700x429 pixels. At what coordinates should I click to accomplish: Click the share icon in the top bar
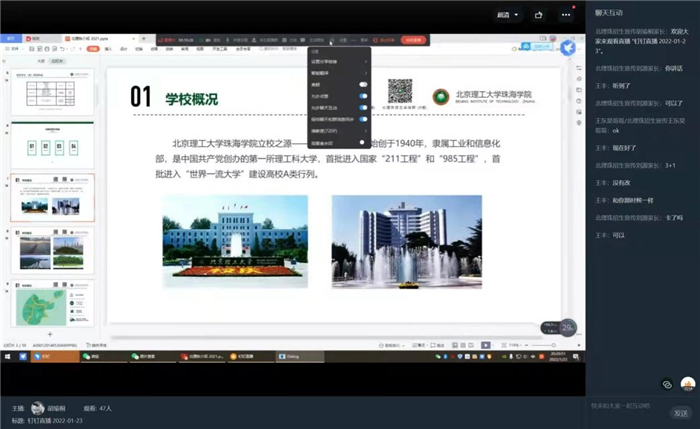(x=538, y=15)
